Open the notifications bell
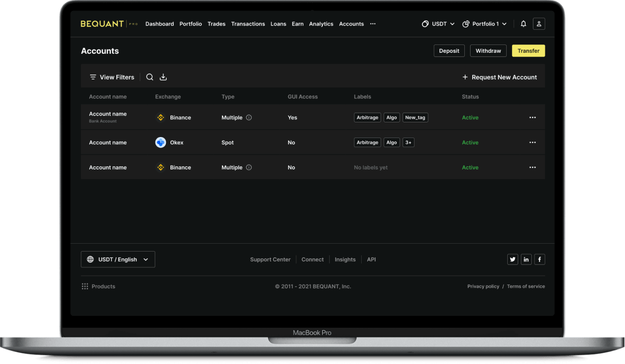 pyautogui.click(x=523, y=24)
